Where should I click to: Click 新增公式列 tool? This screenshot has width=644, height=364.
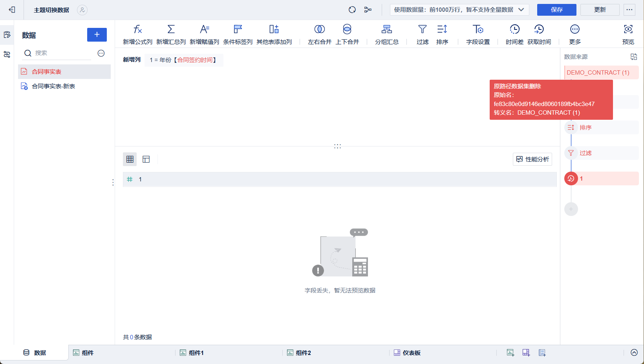[x=137, y=35]
